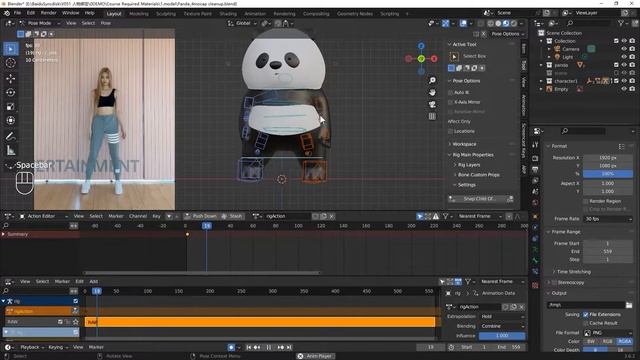Enable the Render Region checkbox
This screenshot has height=360, width=640.
586,201
